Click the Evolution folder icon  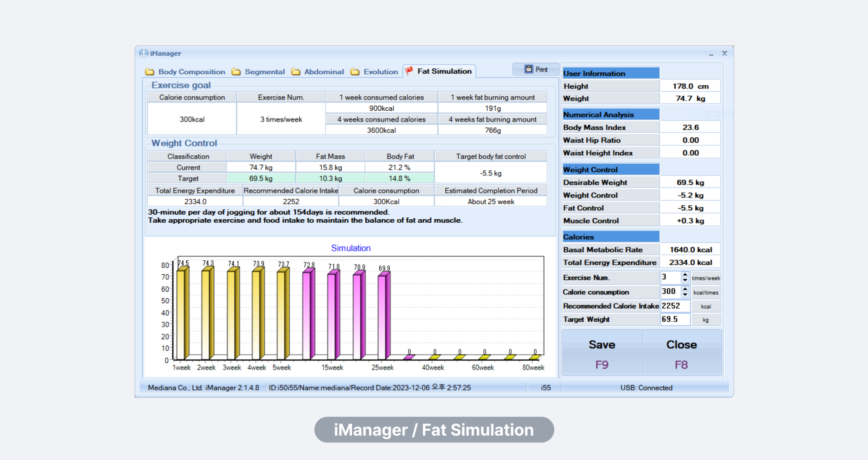pos(355,72)
